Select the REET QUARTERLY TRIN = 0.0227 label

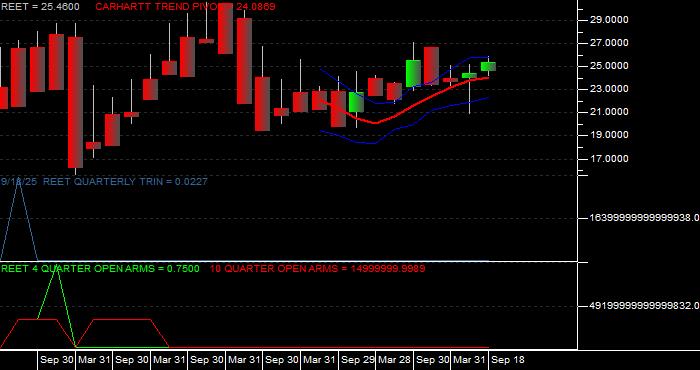[125, 181]
